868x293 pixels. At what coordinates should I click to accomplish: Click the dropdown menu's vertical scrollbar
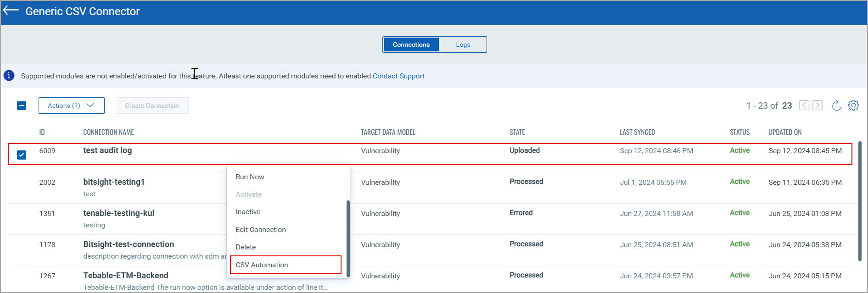348,238
